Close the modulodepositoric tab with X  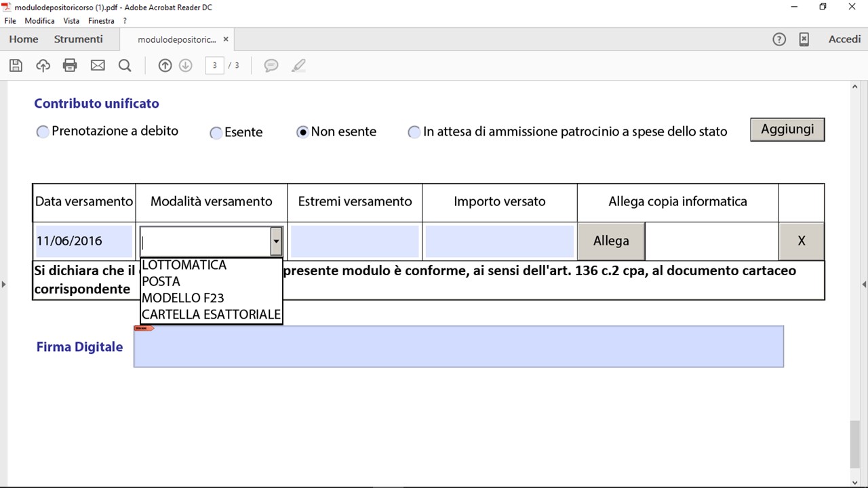226,39
